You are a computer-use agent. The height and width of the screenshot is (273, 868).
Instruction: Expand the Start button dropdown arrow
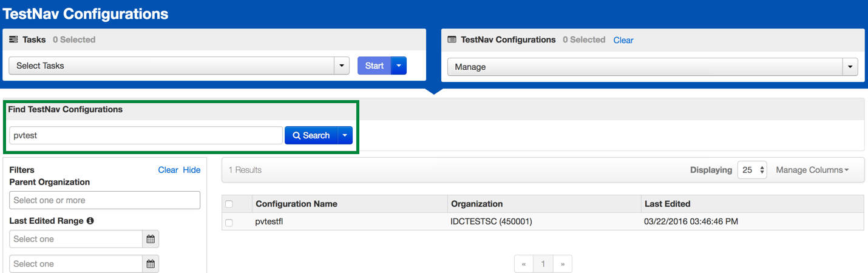[399, 66]
